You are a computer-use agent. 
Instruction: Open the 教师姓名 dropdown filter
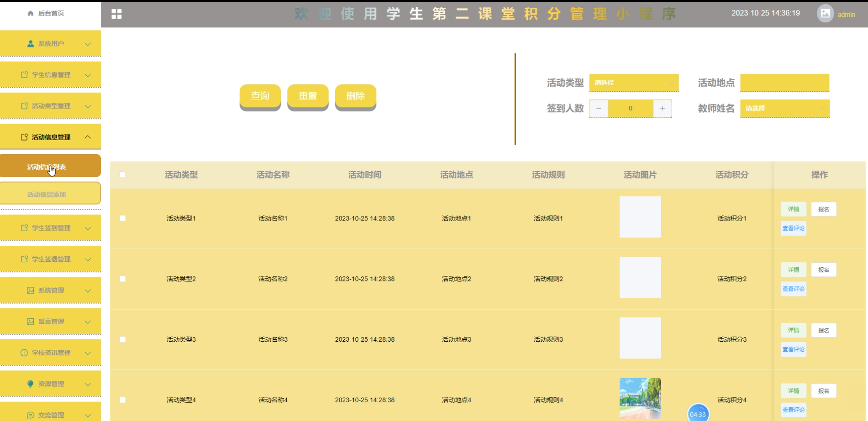(785, 108)
